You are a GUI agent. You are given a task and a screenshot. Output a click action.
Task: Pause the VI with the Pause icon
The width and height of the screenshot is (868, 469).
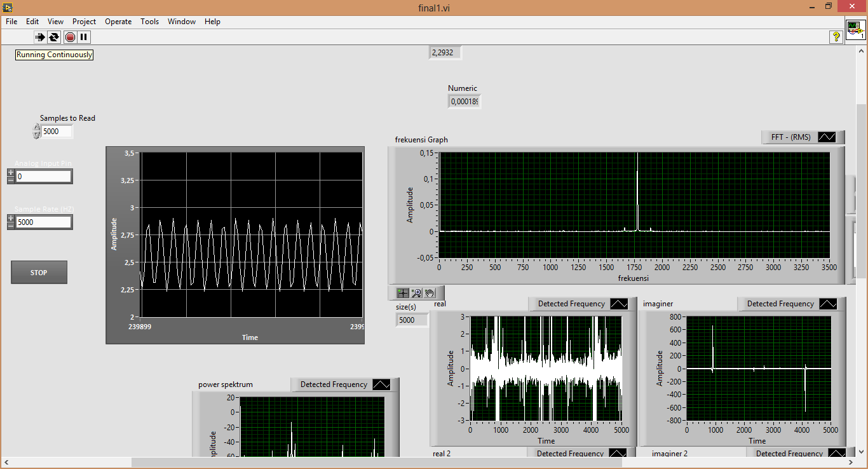84,37
